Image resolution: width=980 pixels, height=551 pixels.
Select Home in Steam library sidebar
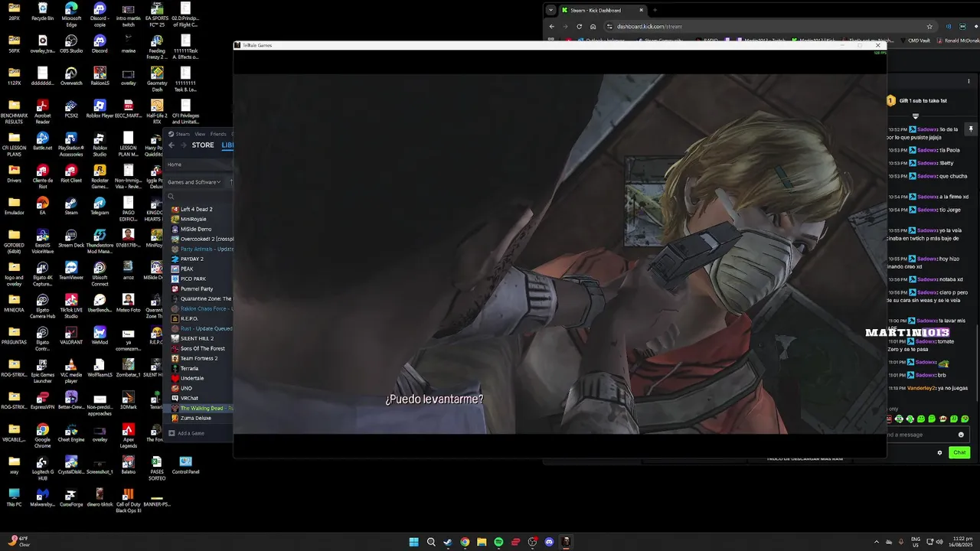(x=175, y=165)
